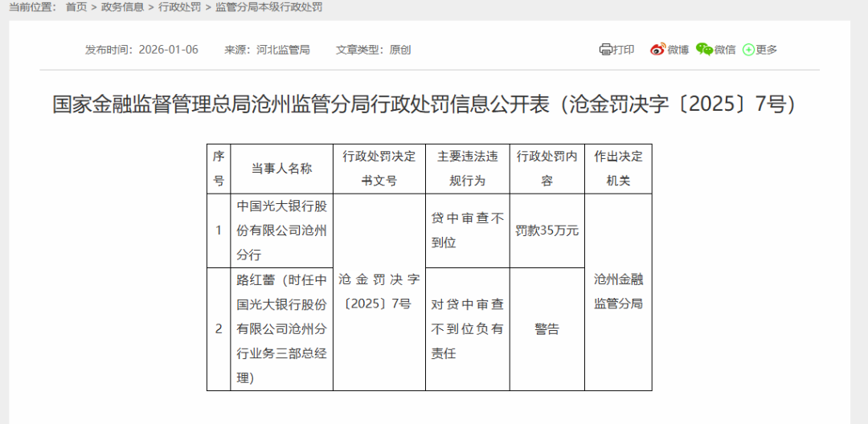The width and height of the screenshot is (868, 424).
Task: Select the 警告 penalty cell
Action: tap(547, 329)
